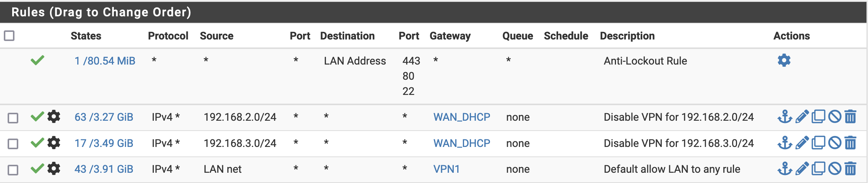Image resolution: width=868 pixels, height=183 pixels.
Task: Open advanced options gear for 192.168.2.0/24 rule
Action: (x=54, y=117)
